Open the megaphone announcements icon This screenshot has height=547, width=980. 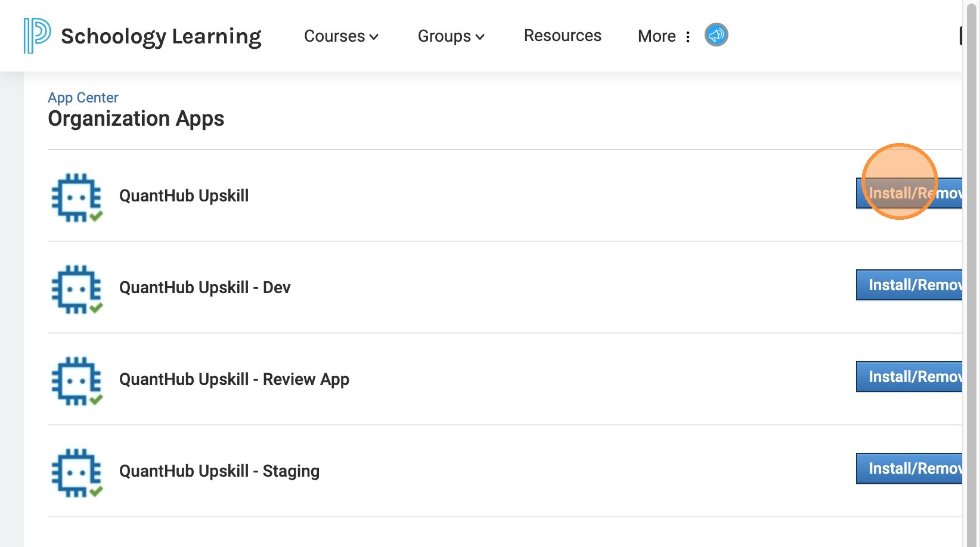pyautogui.click(x=716, y=35)
